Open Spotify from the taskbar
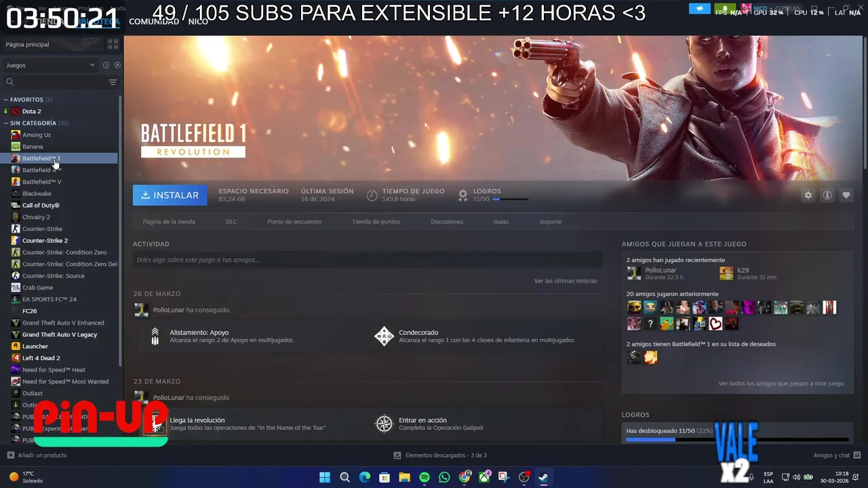The height and width of the screenshot is (488, 868). (x=425, y=477)
